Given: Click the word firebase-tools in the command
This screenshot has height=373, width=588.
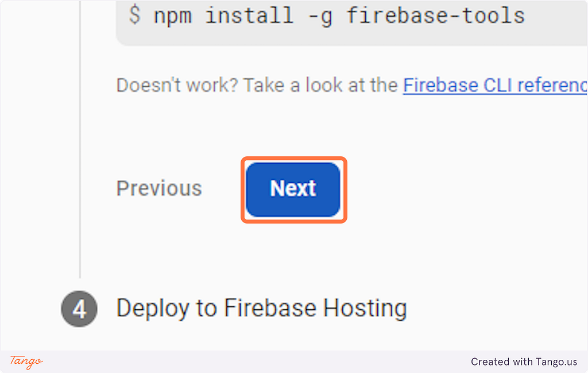Looking at the screenshot, I should pyautogui.click(x=435, y=16).
